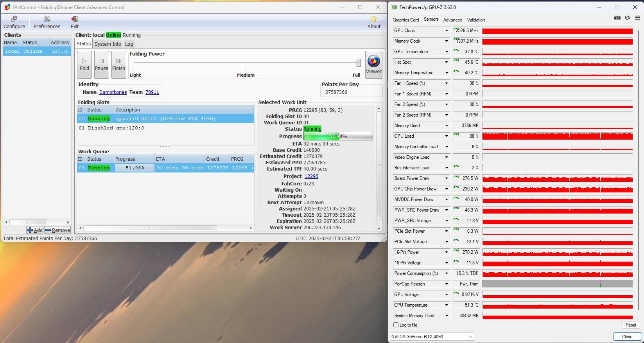Click the Work Queue ETA column header
Screen dimensions: 644x343
coord(179,159)
